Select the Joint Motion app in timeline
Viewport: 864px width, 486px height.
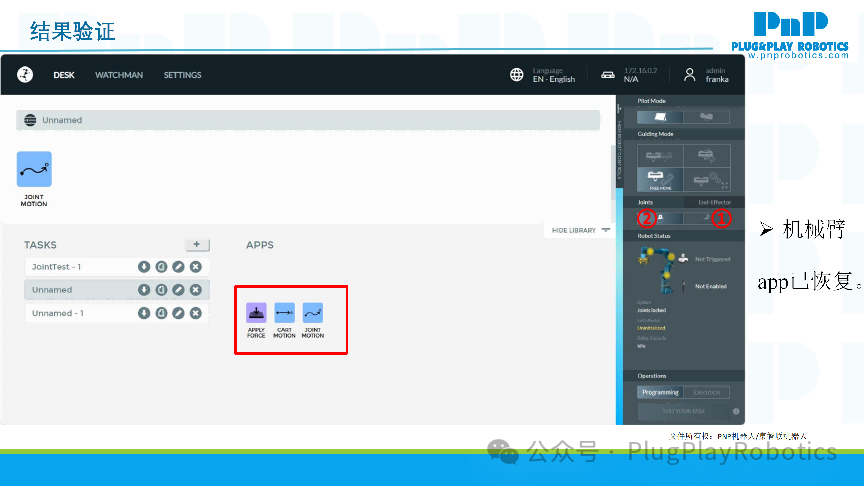(x=34, y=169)
